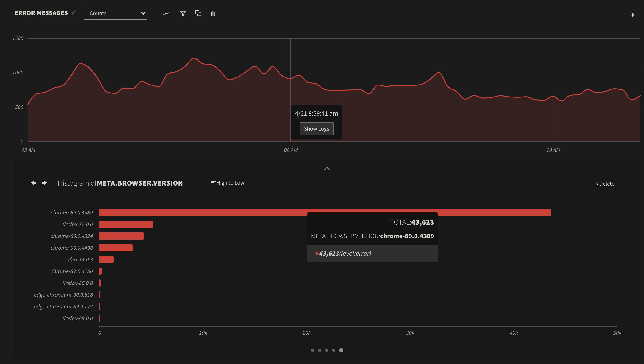Open the filter funnel icon
Screen dimensions: 644x364
click(x=183, y=13)
